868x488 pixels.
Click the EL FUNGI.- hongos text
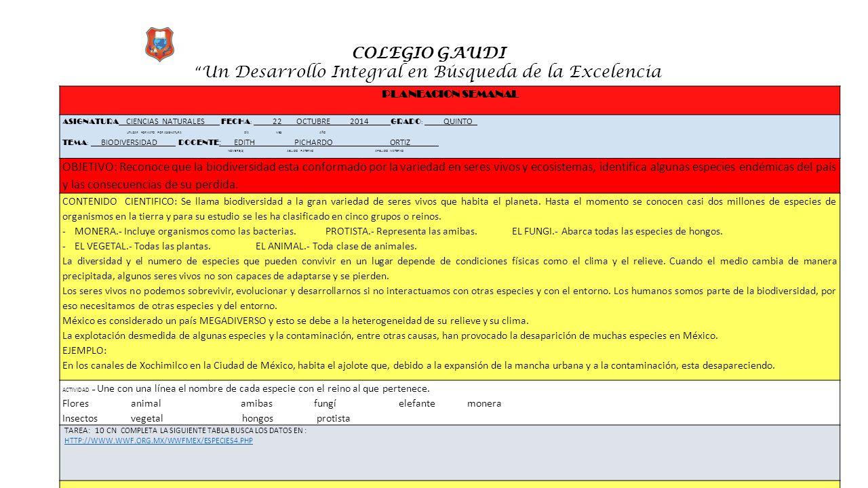pyautogui.click(x=617, y=231)
